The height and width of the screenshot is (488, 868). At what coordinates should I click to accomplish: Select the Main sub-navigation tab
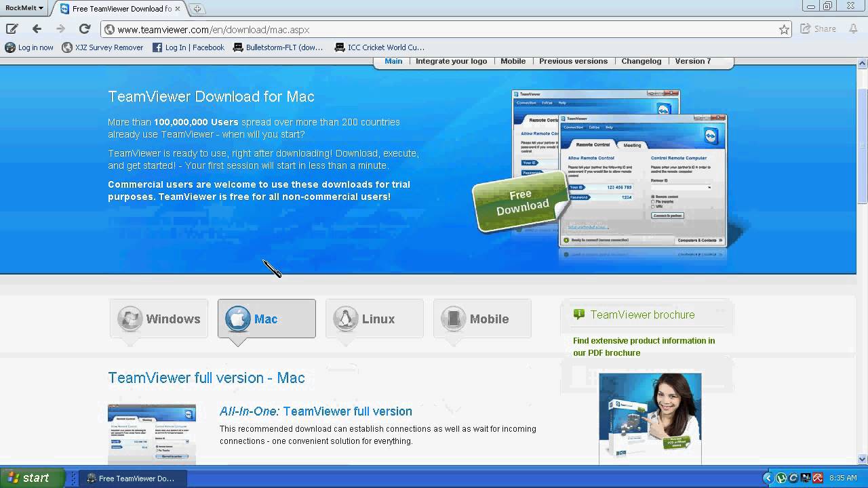[x=393, y=61]
